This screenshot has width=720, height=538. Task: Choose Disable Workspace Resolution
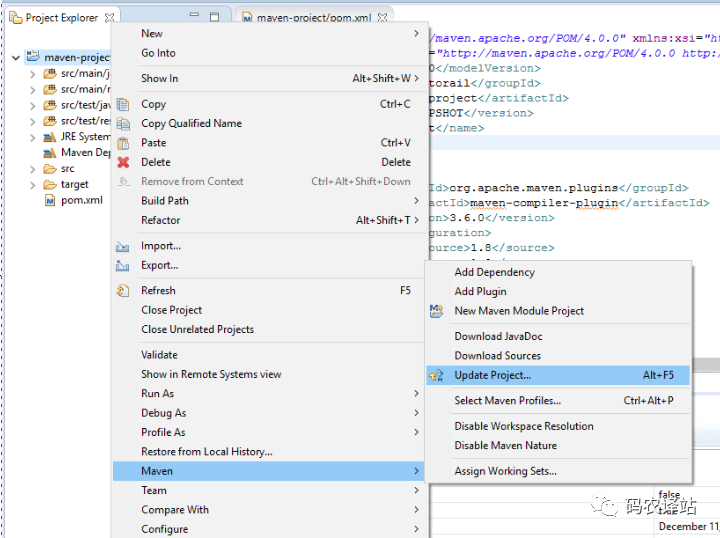[558, 426]
